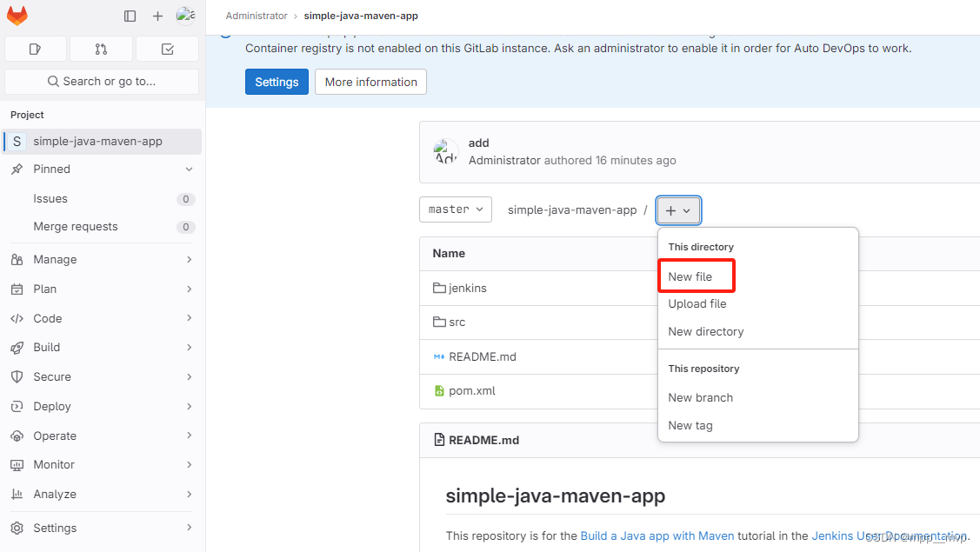Expand the Operate section chevron

coord(189,436)
